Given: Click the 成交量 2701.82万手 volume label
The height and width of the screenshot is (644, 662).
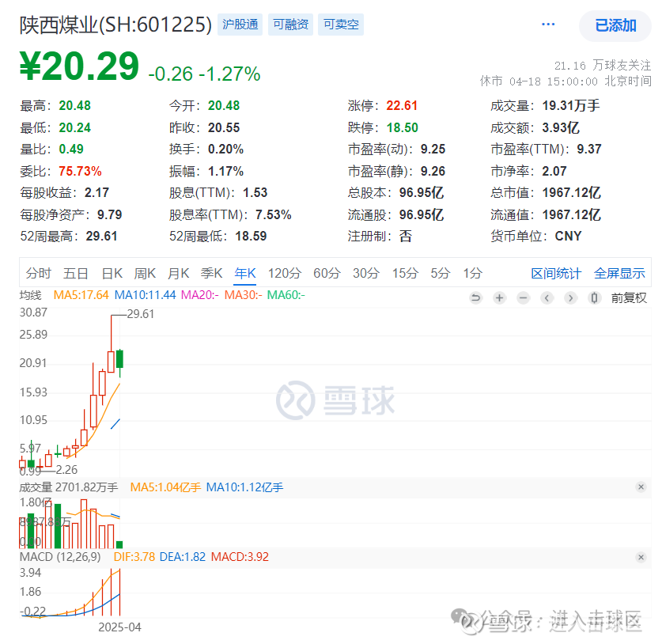Looking at the screenshot, I should [x=69, y=487].
